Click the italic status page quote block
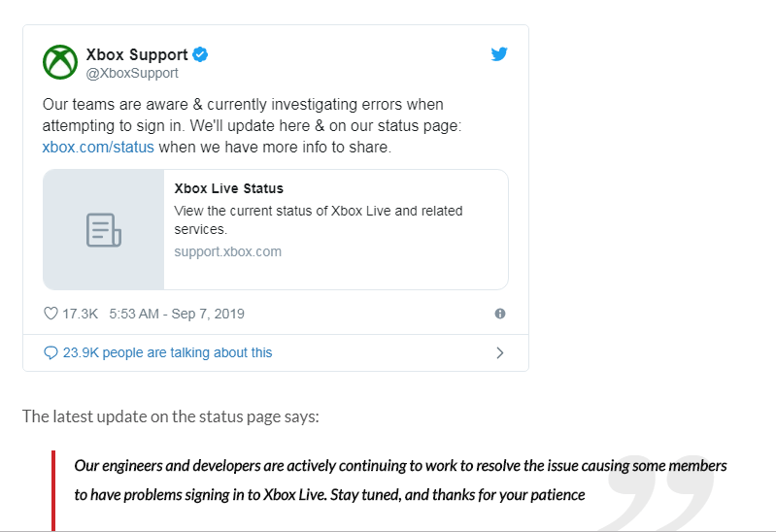This screenshot has height=532, width=776. click(400, 480)
